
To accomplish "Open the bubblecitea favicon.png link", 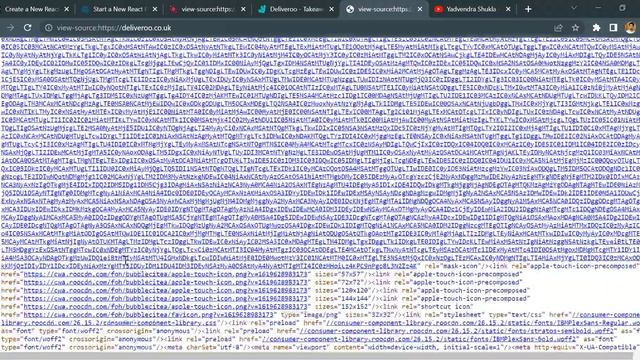I will tap(148, 315).
